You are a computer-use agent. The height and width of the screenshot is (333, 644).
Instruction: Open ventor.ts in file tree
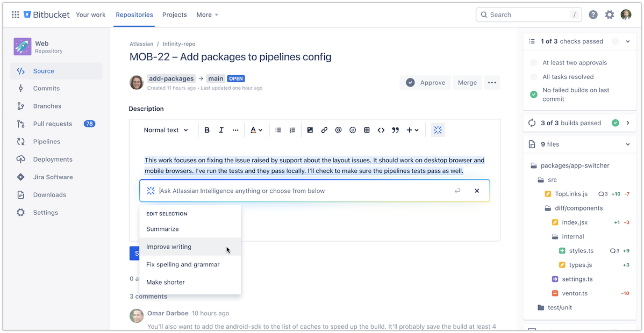click(575, 293)
